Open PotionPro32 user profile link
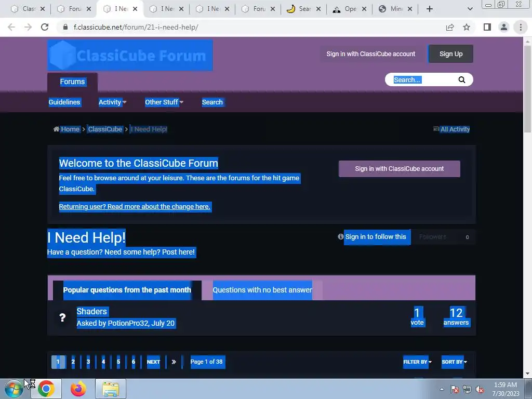 (128, 323)
